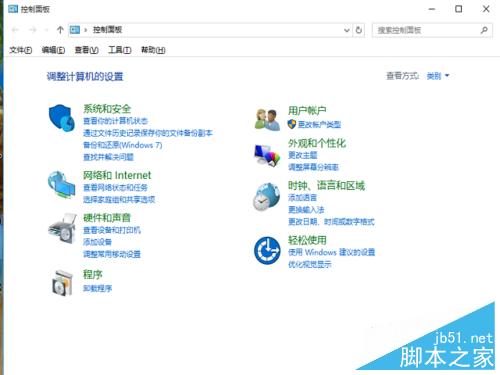Open the 类别 view-by dropdown

point(438,76)
